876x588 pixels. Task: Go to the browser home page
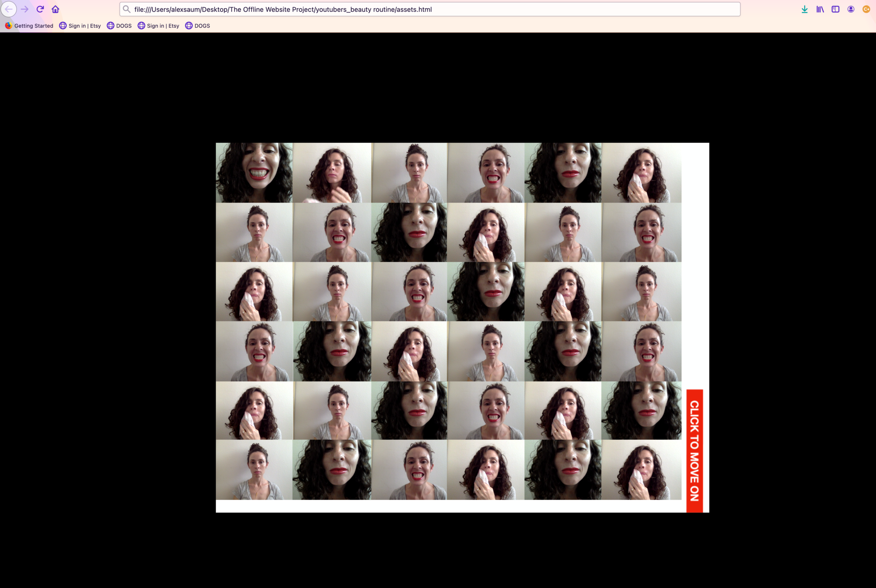(55, 9)
